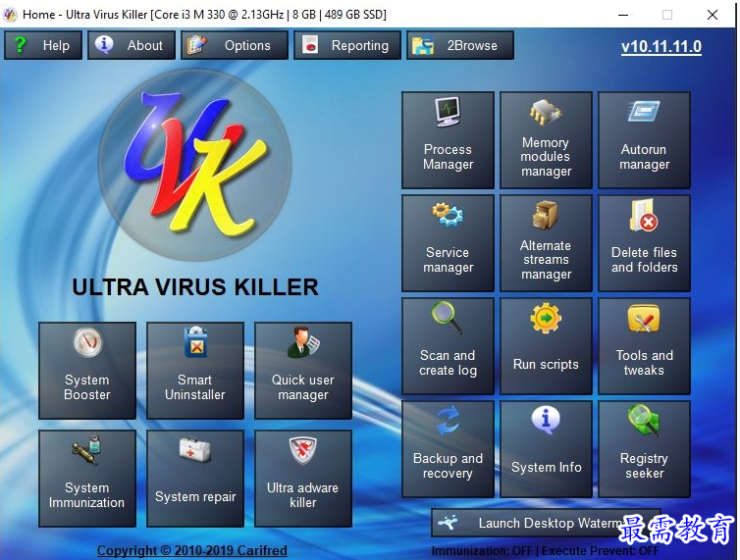Launch Smart Uninstaller

[x=195, y=371]
